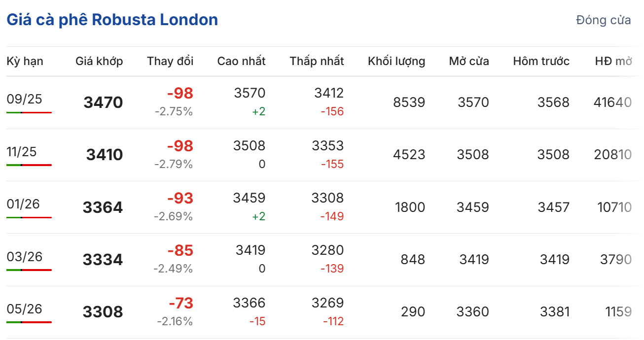Click the "Thay đổi" column header
The image size is (644, 340).
170,61
